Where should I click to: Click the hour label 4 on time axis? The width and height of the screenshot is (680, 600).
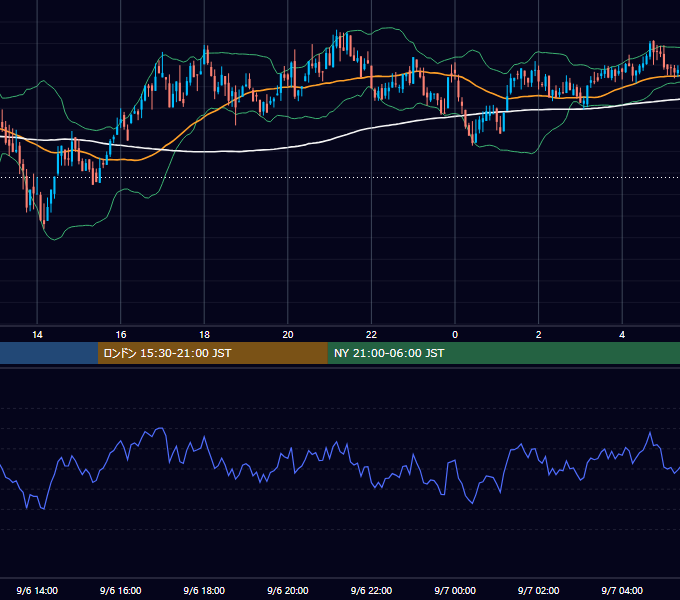coord(622,335)
